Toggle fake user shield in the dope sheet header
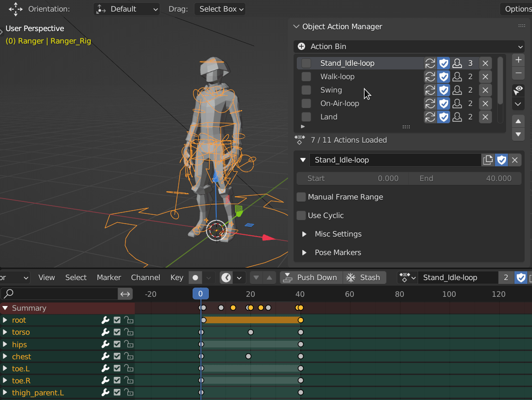The image size is (532, 400). (x=521, y=277)
